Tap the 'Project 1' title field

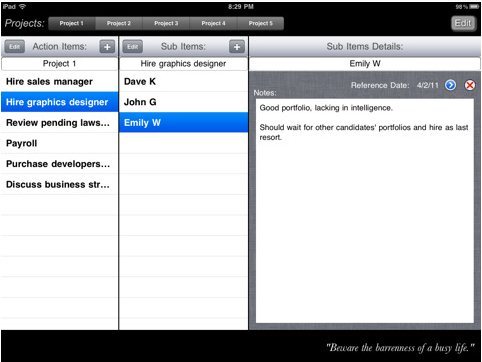tap(59, 64)
